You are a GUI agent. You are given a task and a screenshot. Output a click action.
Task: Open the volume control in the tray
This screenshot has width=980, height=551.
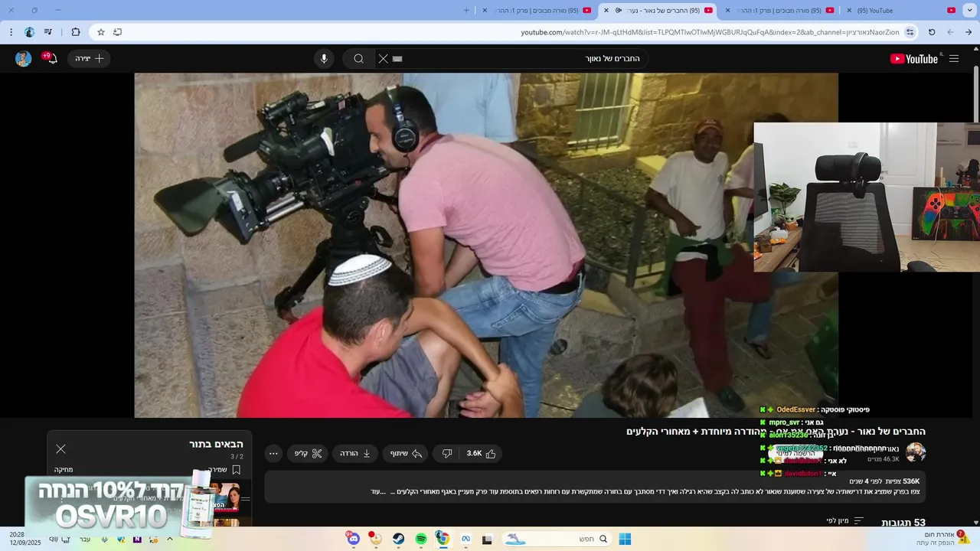[x=54, y=539]
